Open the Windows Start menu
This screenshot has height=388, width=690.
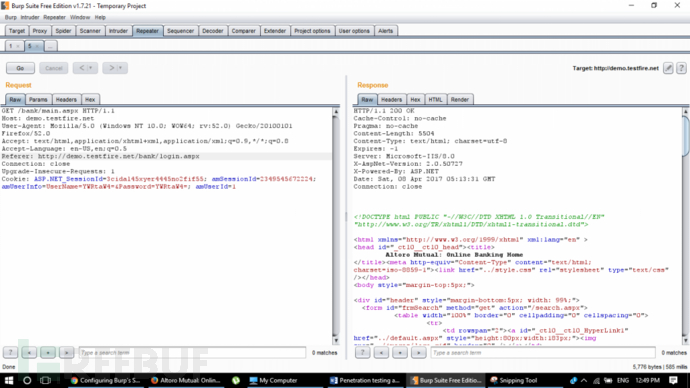pyautogui.click(x=9, y=381)
